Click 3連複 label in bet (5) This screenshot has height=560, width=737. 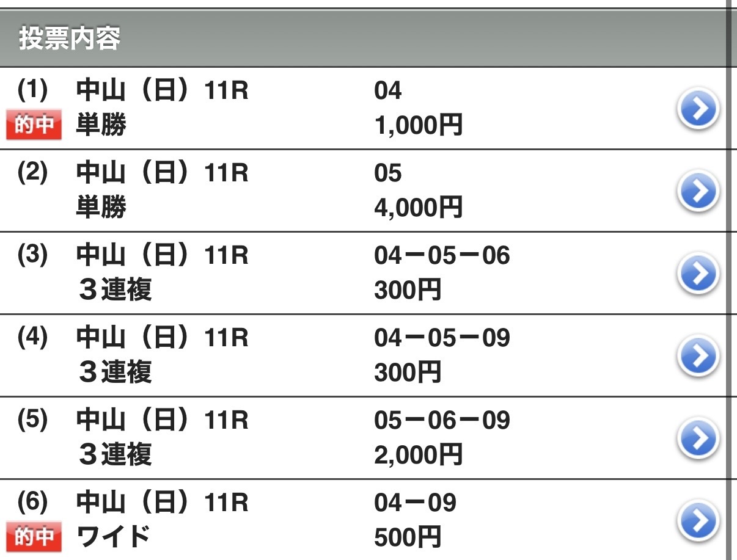(115, 455)
